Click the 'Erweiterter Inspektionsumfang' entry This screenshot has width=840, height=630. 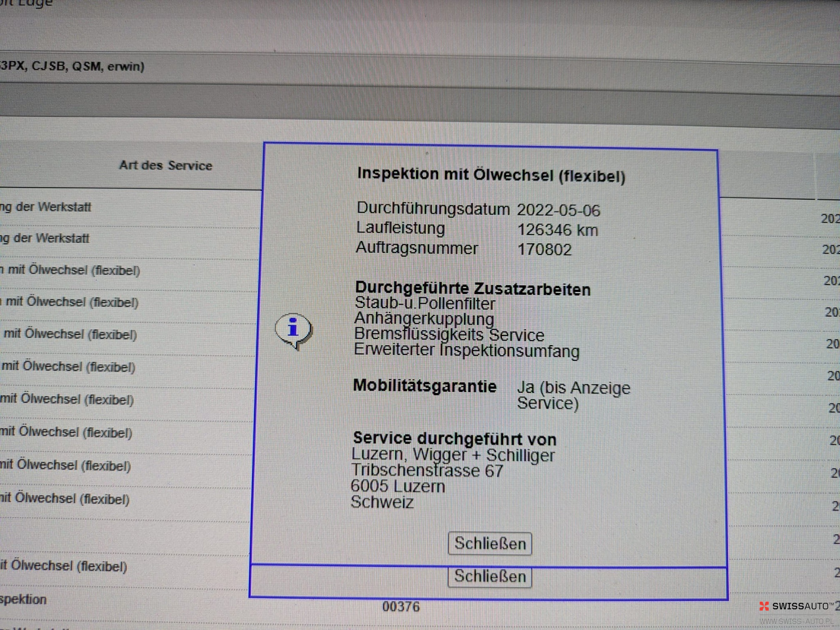click(x=466, y=350)
